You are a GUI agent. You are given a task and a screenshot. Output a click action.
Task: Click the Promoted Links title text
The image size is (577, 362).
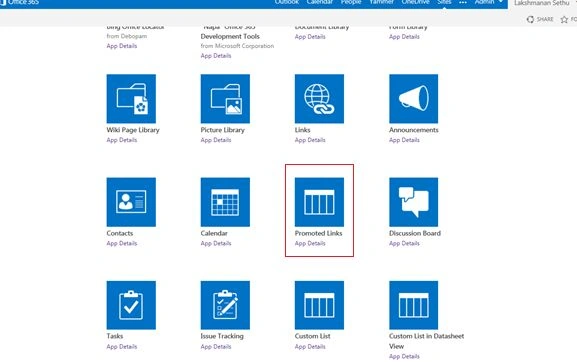[x=318, y=233]
